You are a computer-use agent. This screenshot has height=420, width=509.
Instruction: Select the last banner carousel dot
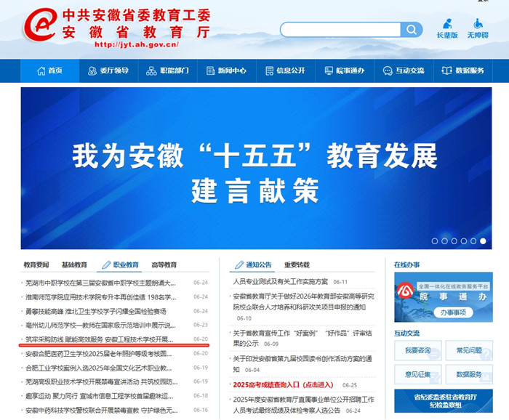(483, 241)
